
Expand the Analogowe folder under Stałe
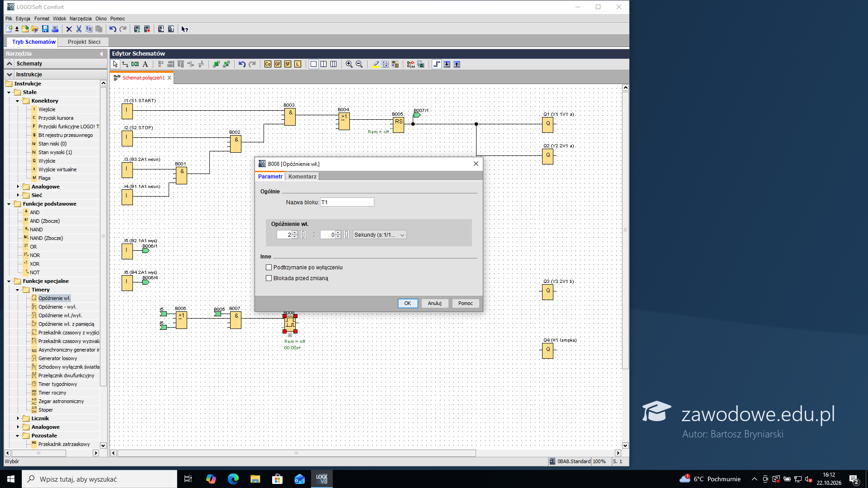(x=18, y=187)
